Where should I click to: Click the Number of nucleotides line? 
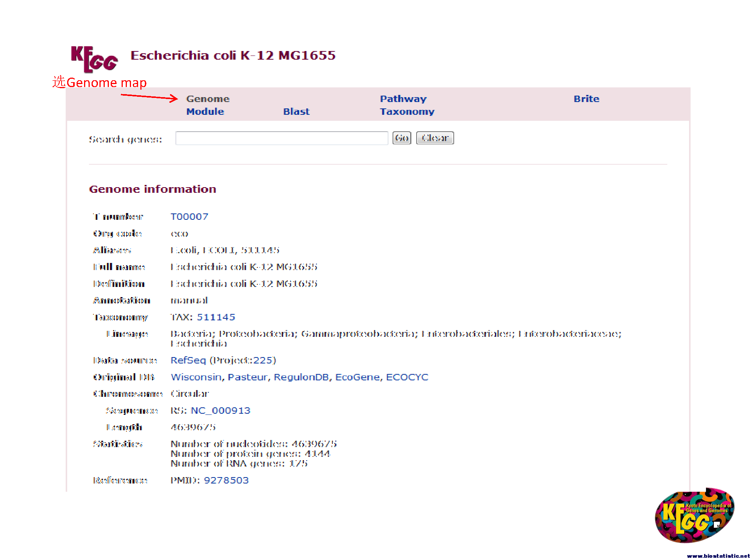[254, 444]
